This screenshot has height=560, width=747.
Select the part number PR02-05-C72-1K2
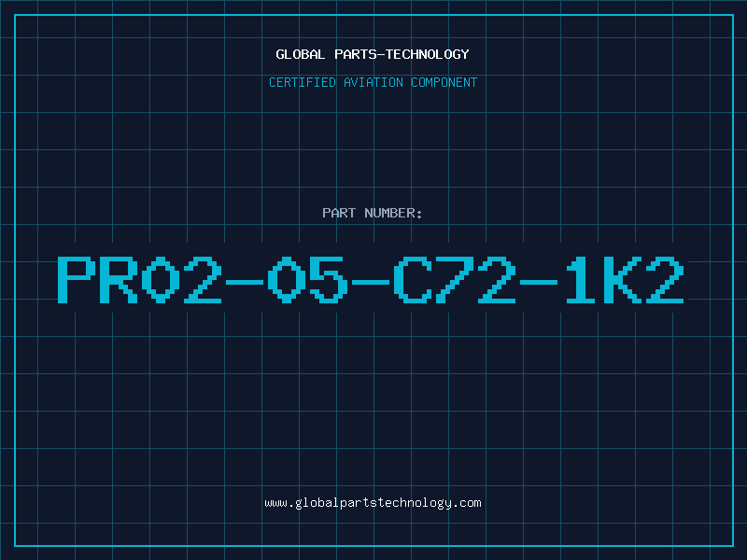point(371,280)
